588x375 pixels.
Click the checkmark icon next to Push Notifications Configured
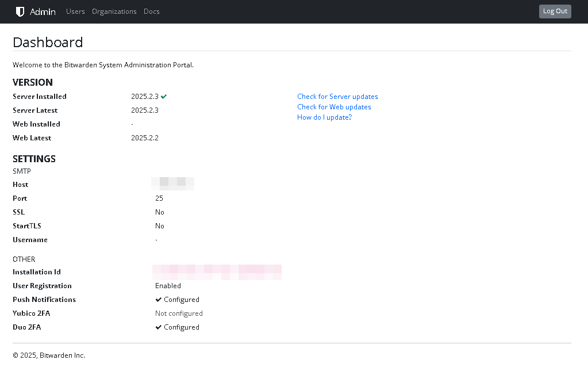[158, 300]
